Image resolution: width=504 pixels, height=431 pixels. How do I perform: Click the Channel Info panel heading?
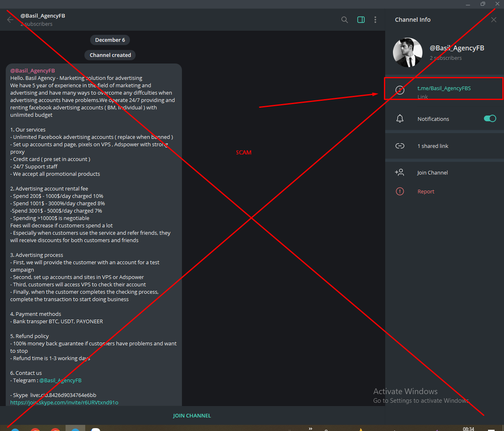point(413,20)
